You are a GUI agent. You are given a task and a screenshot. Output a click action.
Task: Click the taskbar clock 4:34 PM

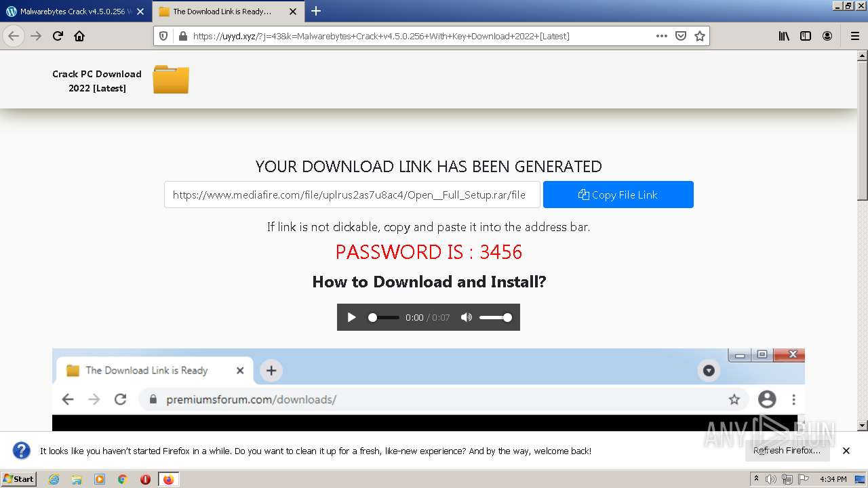pyautogui.click(x=833, y=479)
